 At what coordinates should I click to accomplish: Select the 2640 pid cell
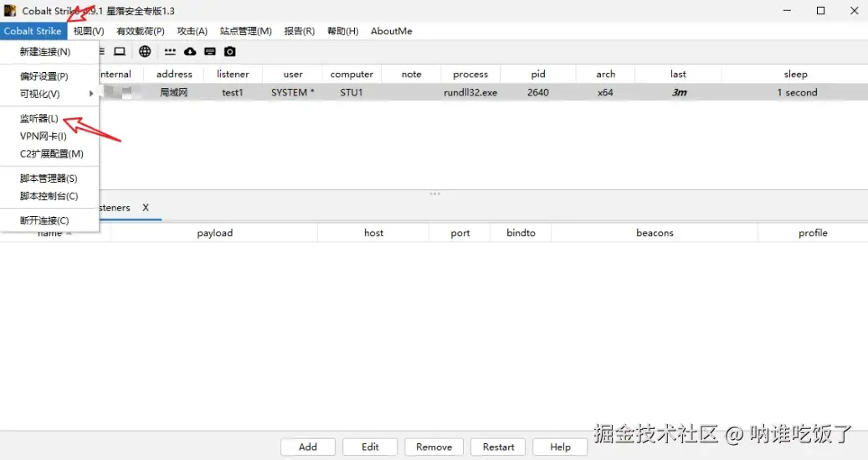tap(538, 92)
